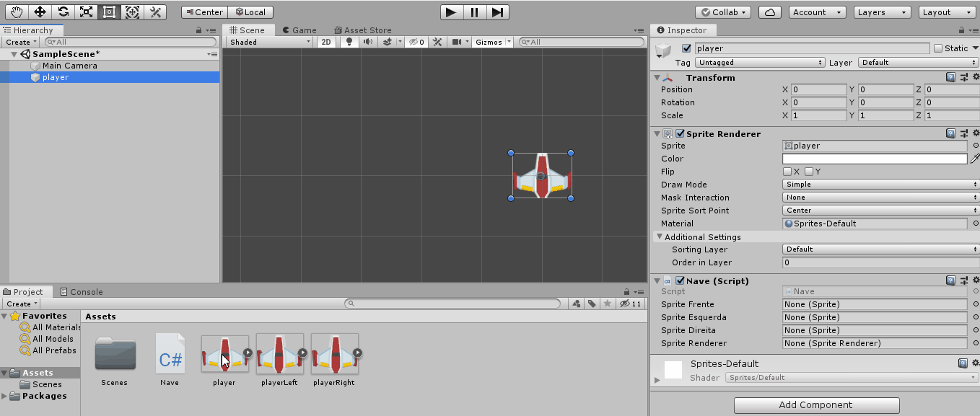Viewport: 980px width, 416px height.
Task: Open the custom editor tools icon
Action: pos(155,12)
